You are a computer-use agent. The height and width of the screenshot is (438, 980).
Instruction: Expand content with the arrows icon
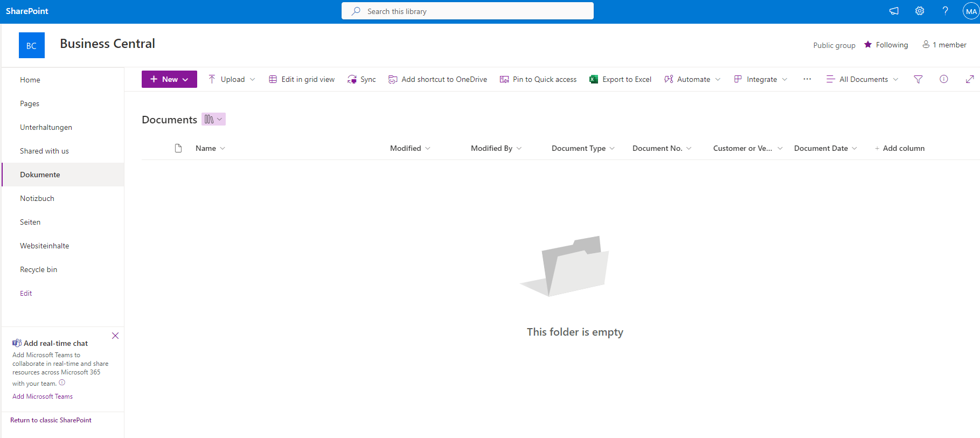970,79
